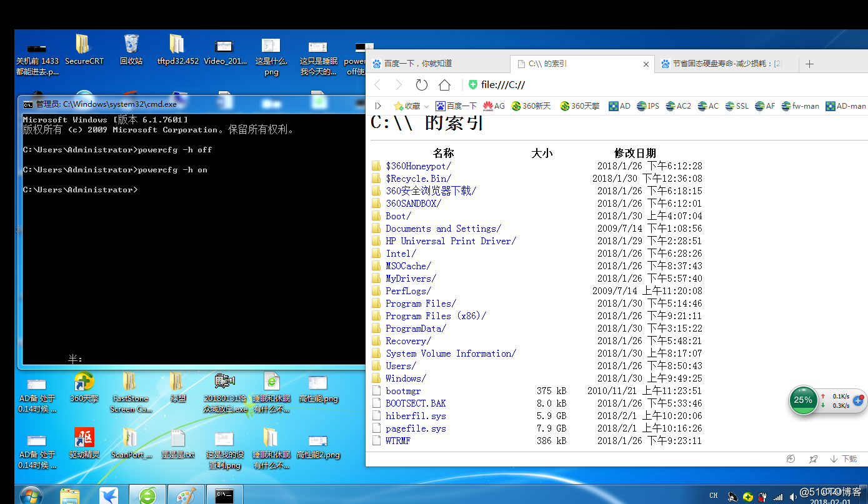The height and width of the screenshot is (504, 868).
Task: Go to the browser home page
Action: [x=444, y=84]
